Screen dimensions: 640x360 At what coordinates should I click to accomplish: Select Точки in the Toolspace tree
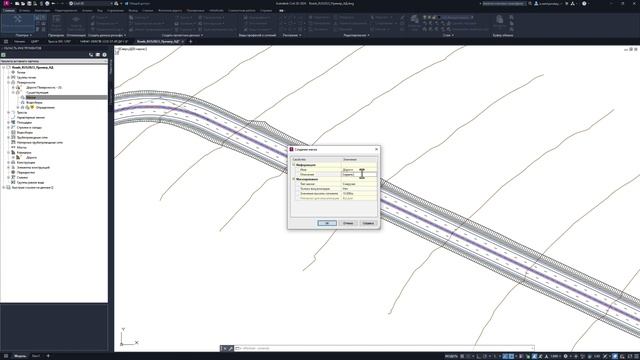(21, 72)
